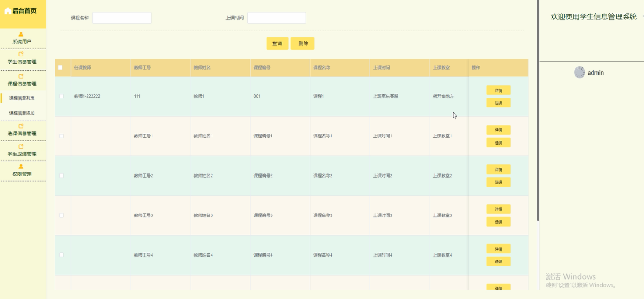The image size is (644, 299).
Task: Tick the select-all checkbox in table header
Action: tap(60, 68)
